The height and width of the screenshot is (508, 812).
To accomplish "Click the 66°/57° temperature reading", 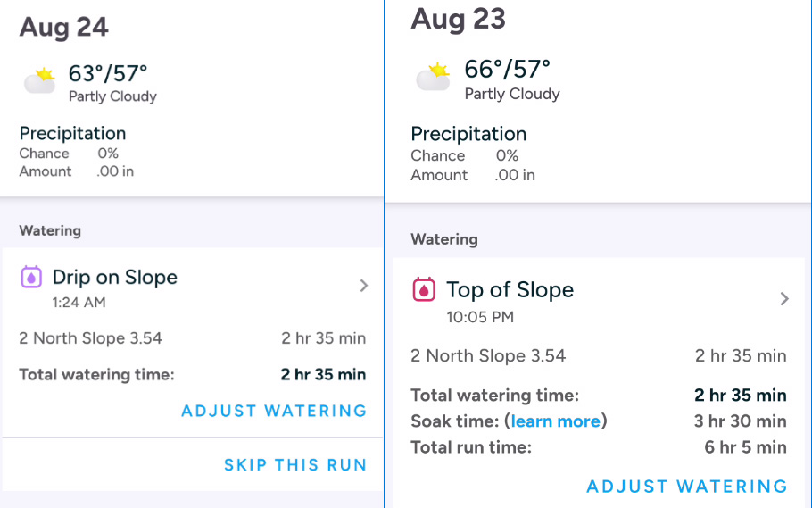I will 507,70.
